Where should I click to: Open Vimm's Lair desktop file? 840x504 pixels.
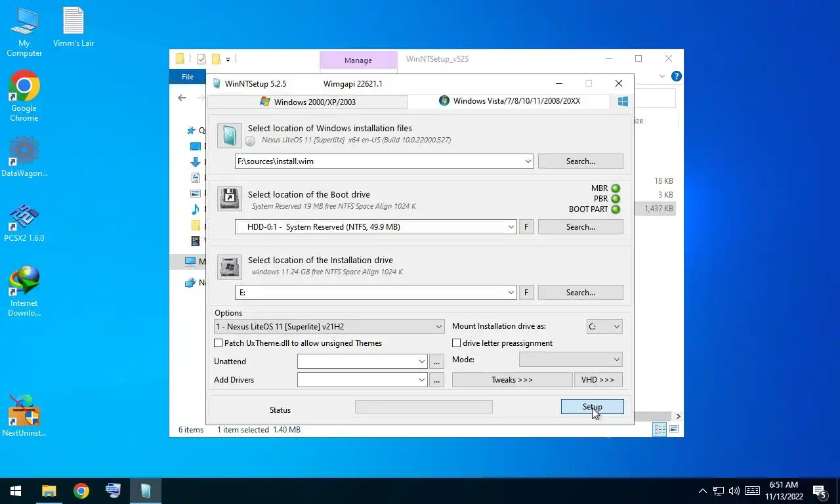click(73, 28)
